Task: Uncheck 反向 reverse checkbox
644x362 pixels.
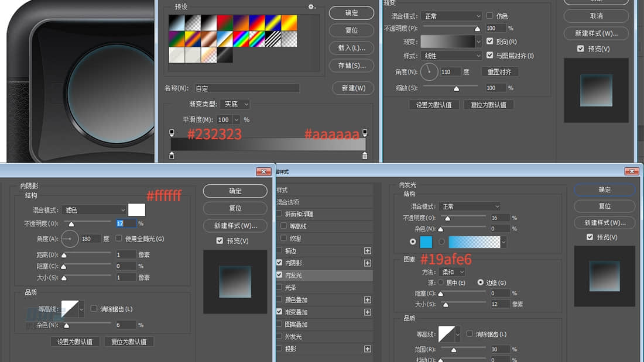Action: (489, 41)
